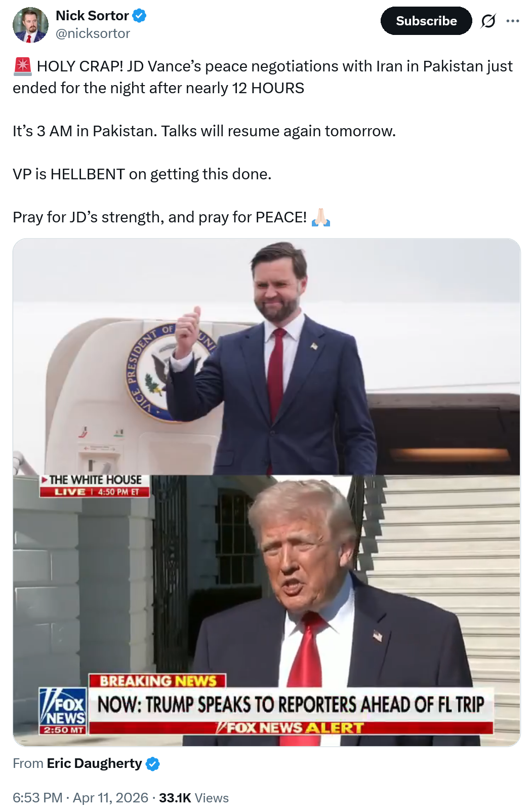
Task: Click the verified badge beside Nick Sortor
Action: point(139,16)
